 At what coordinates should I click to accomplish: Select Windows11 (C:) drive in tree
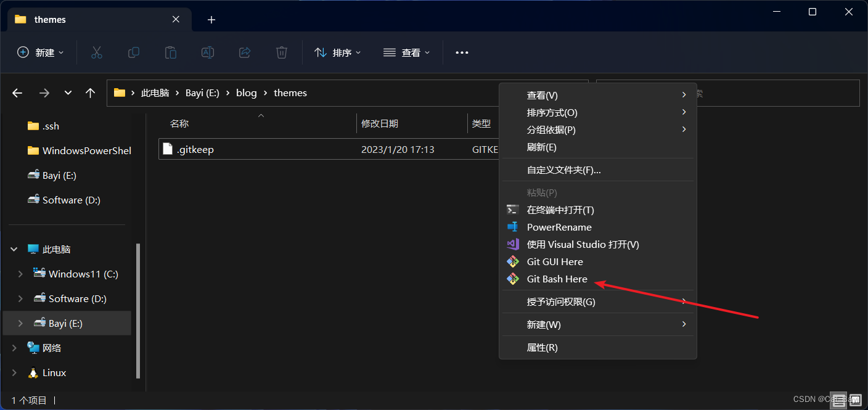(76, 274)
